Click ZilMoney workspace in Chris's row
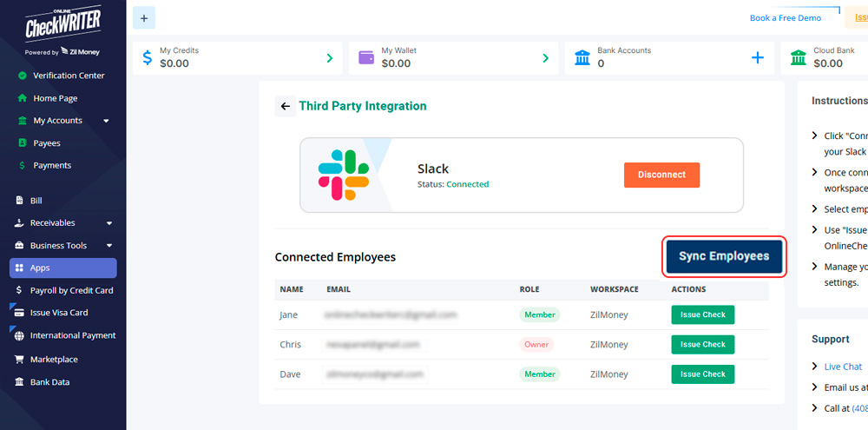This screenshot has height=430, width=868. click(x=609, y=344)
